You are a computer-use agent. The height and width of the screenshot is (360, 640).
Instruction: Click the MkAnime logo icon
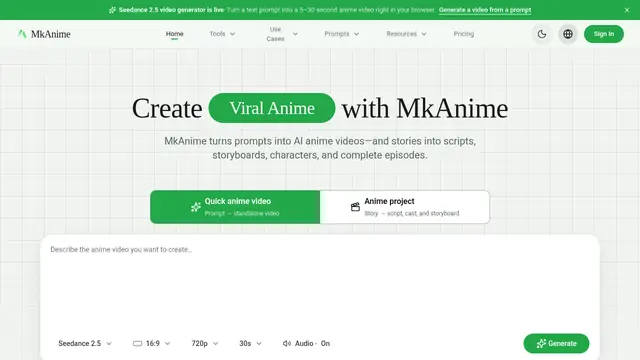(22, 34)
